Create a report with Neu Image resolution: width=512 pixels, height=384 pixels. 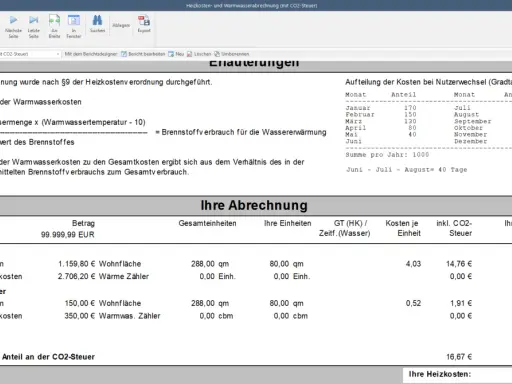click(176, 54)
